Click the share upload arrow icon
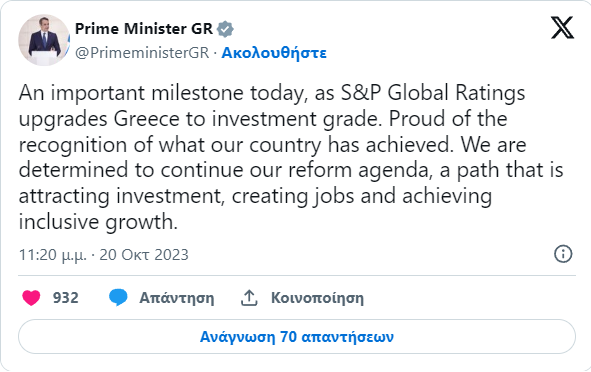 249,298
